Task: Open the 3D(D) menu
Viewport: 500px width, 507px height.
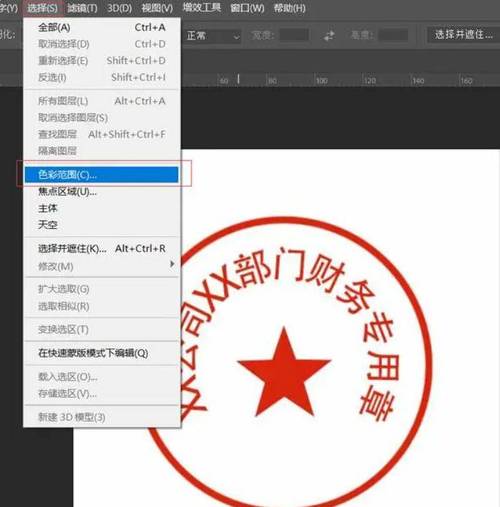Action: pos(119,8)
